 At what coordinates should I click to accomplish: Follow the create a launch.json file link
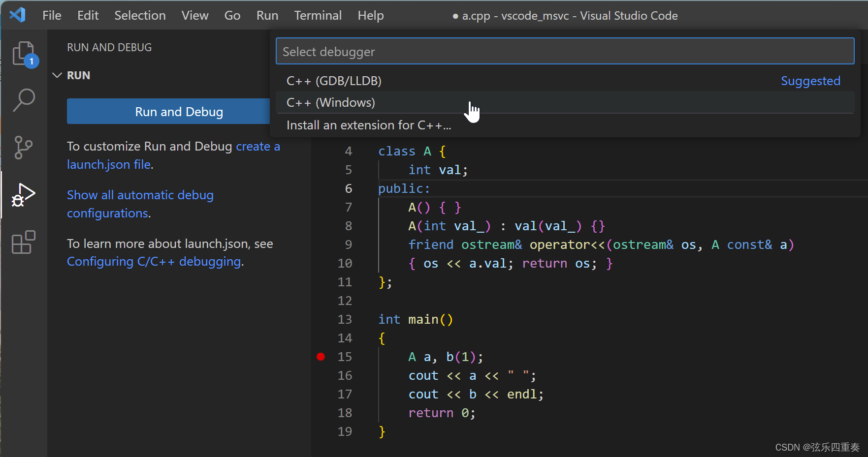(173, 155)
